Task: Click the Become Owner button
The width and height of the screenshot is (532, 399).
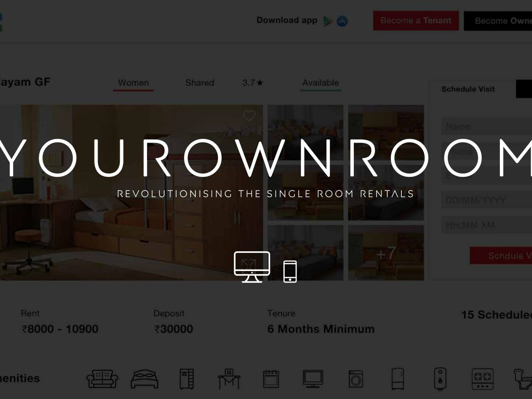Action: [x=498, y=21]
